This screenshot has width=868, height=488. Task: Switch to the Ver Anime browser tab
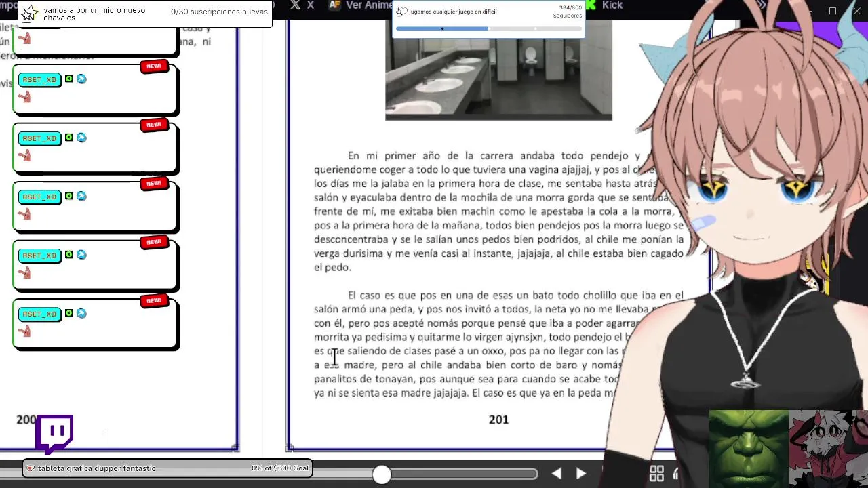point(359,5)
